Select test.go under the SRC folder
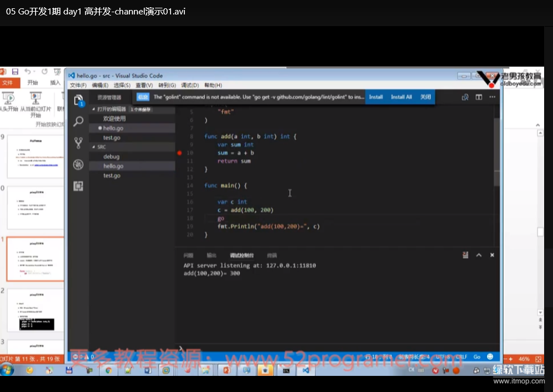Image resolution: width=553 pixels, height=392 pixels. coord(132,175)
